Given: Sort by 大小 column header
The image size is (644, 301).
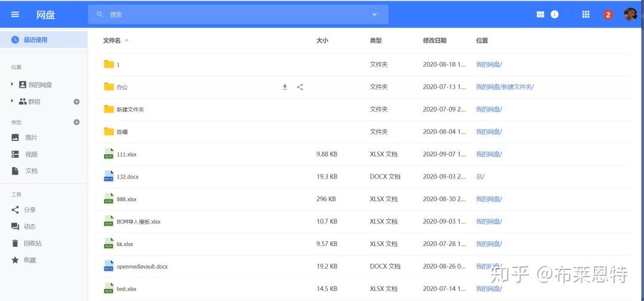Looking at the screenshot, I should click(322, 40).
